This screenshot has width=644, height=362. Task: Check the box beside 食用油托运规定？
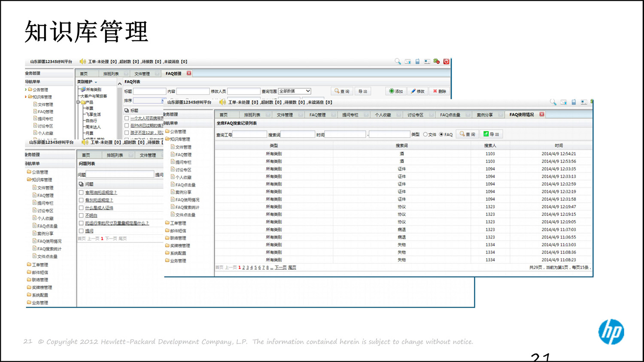[x=81, y=193]
